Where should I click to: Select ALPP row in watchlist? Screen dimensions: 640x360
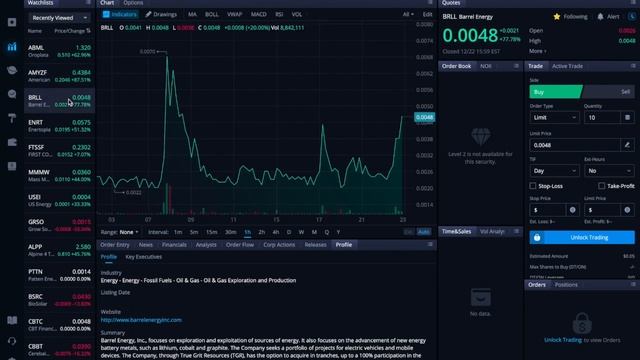click(x=60, y=250)
